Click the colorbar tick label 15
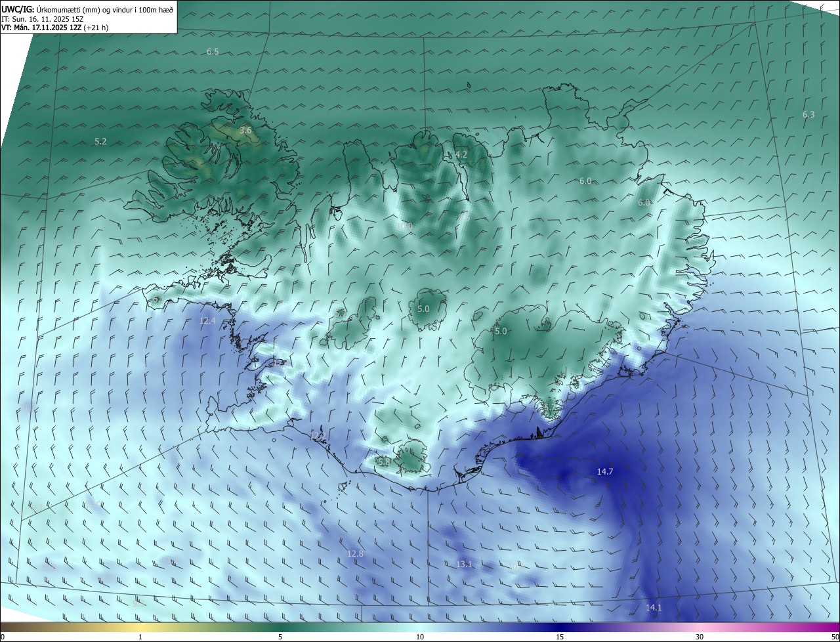The image size is (840, 642). (560, 637)
